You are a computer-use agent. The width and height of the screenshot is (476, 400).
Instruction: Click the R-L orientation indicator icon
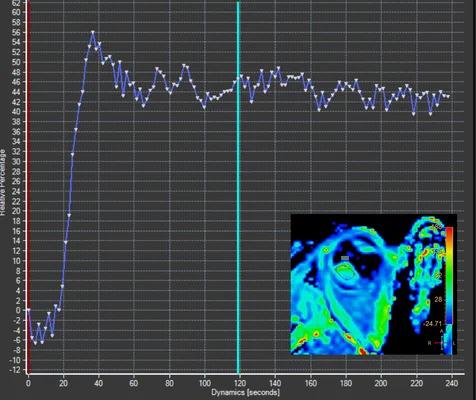442,343
